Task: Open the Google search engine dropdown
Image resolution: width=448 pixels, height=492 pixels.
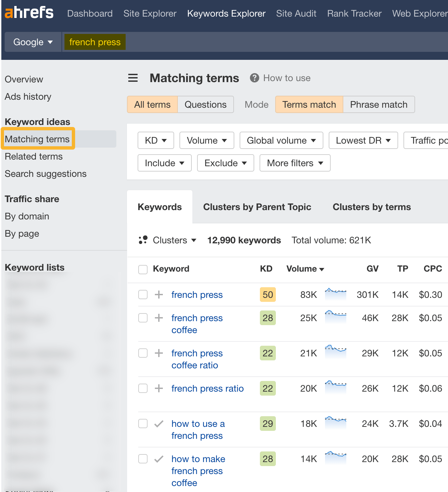Action: click(x=32, y=42)
